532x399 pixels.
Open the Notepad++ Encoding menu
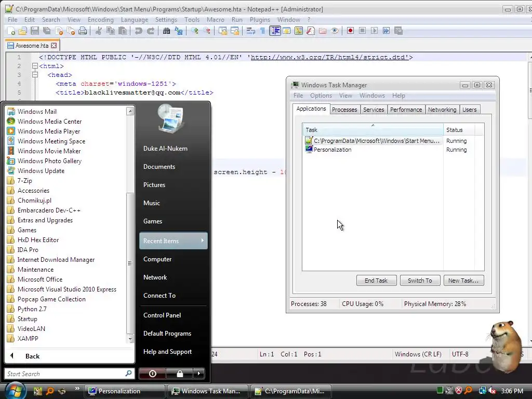[x=100, y=20]
